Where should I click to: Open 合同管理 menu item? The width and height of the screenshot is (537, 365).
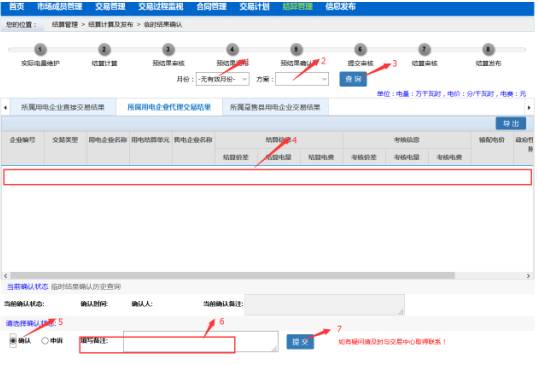point(211,7)
